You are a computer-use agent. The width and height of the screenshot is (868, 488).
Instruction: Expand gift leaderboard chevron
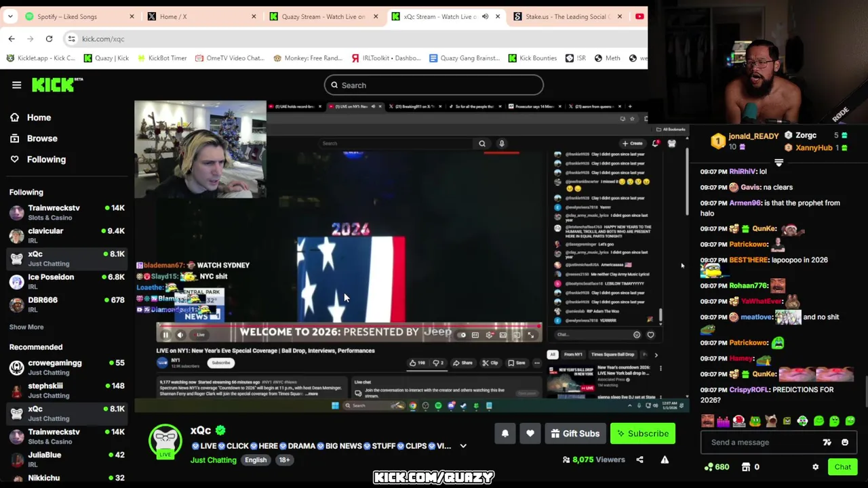point(778,163)
